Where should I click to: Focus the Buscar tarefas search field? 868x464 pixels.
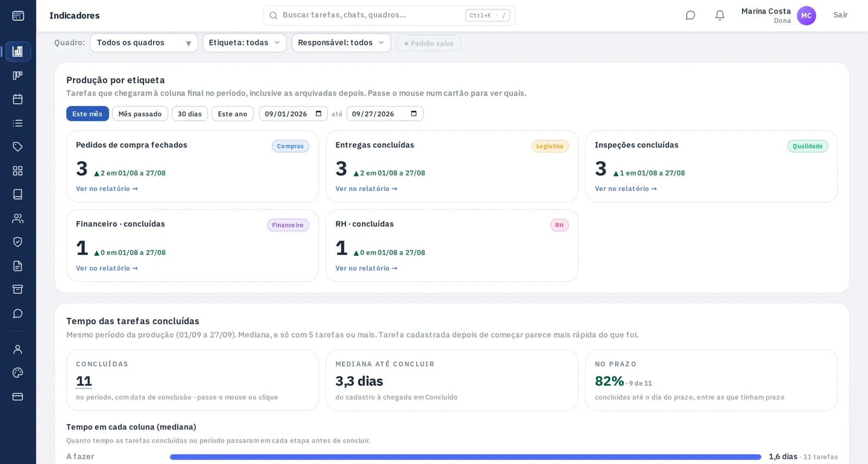pyautogui.click(x=389, y=16)
